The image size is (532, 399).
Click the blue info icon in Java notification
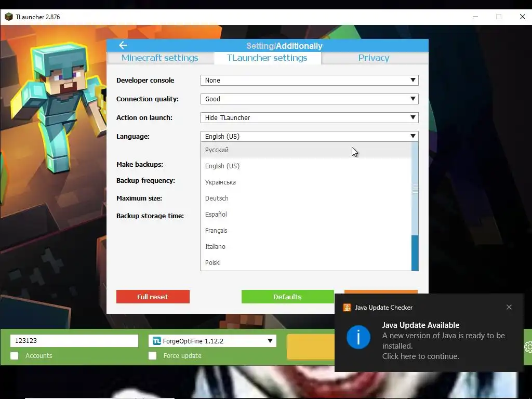358,337
